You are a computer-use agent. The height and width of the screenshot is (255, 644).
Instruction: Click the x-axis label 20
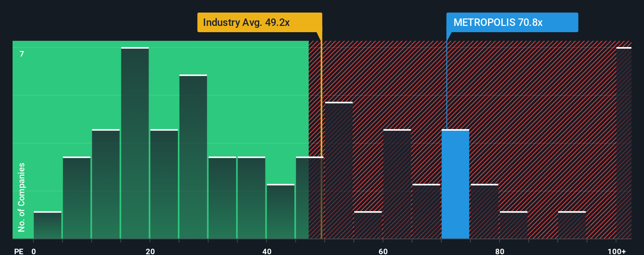(x=150, y=251)
